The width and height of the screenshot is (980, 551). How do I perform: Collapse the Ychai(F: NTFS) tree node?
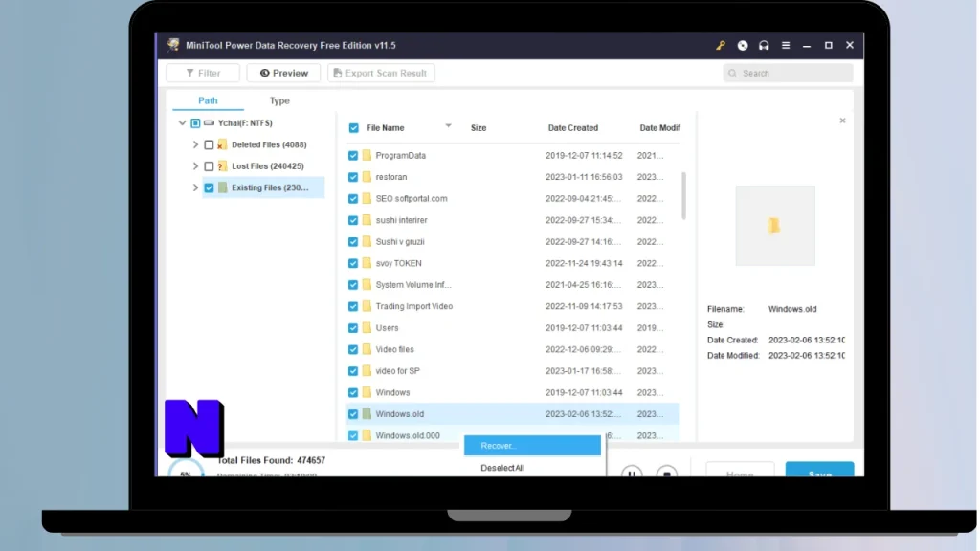182,123
